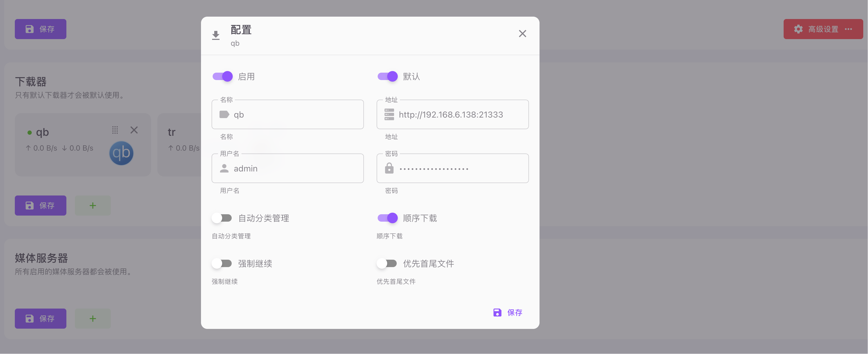The width and height of the screenshot is (868, 354).
Task: Click the person icon in 用户名 field
Action: tap(224, 168)
